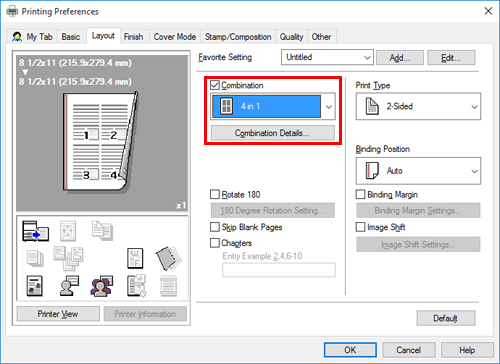Click the watermark page icon

[x=135, y=258]
